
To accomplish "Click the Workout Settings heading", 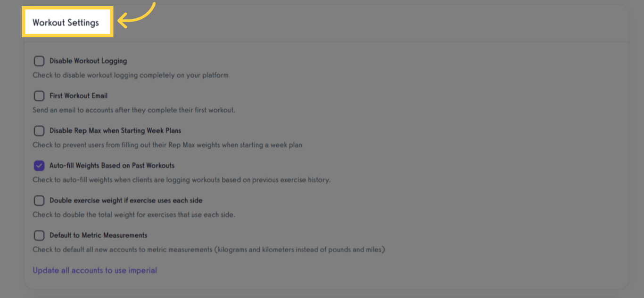I will pyautogui.click(x=66, y=22).
